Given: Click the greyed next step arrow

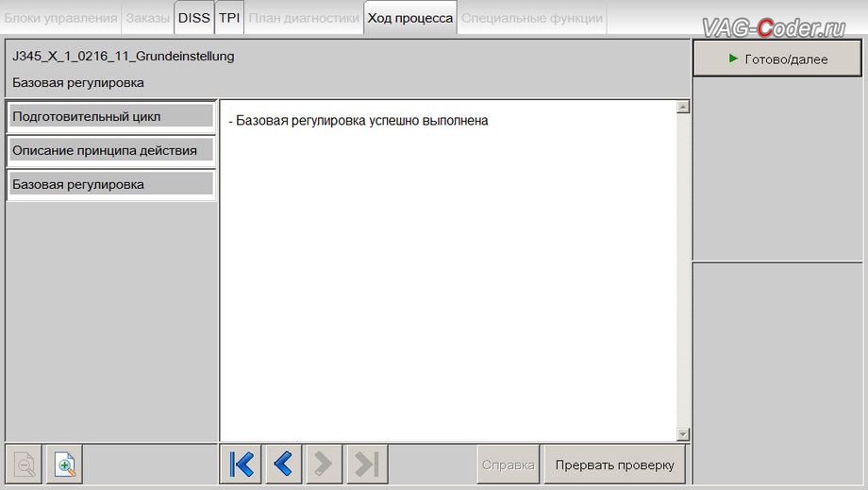Looking at the screenshot, I should [324, 464].
